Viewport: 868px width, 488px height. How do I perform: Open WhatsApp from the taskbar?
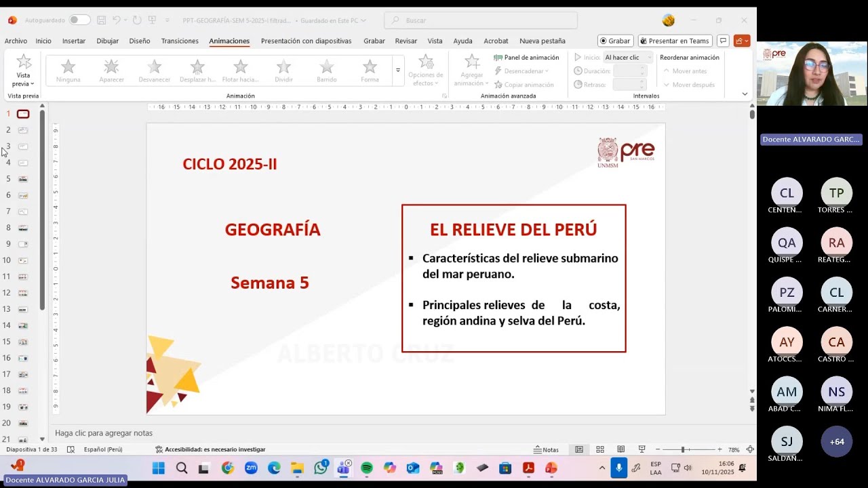pyautogui.click(x=321, y=468)
